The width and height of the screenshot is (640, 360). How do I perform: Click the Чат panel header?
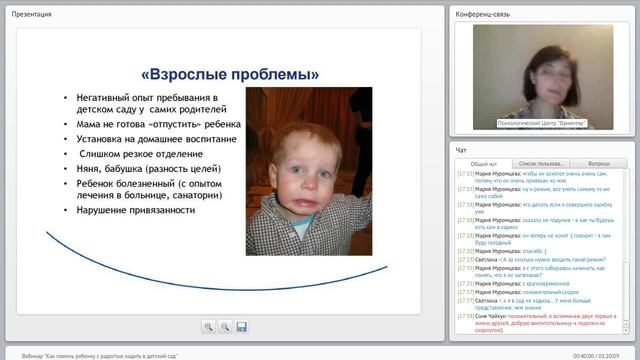[461, 150]
